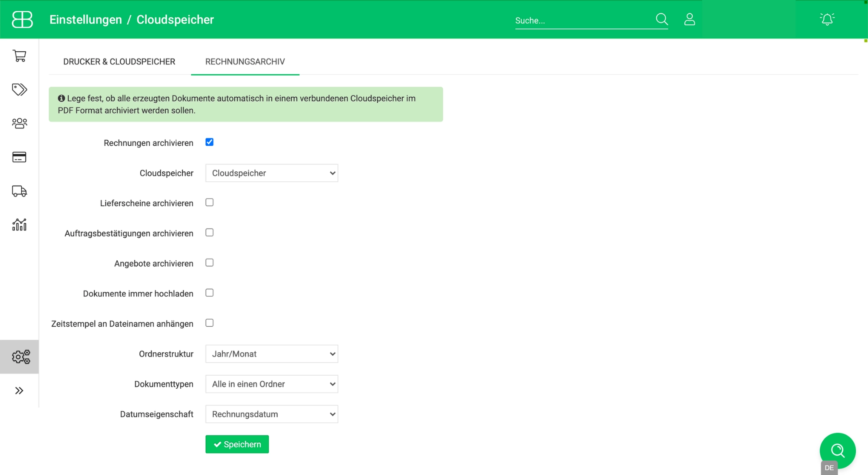868x475 pixels.
Task: Enable Auftragsbestätigungen archivieren checkbox
Action: click(210, 233)
